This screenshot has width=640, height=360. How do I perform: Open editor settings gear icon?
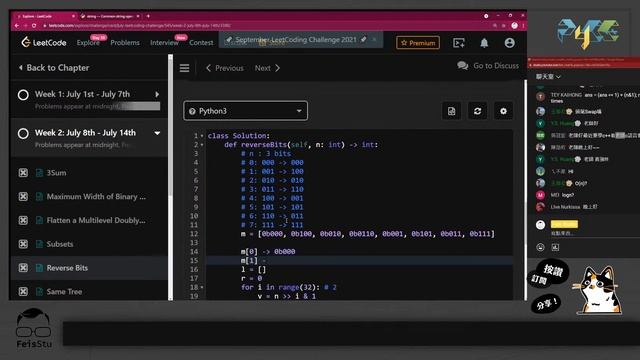[x=503, y=111]
